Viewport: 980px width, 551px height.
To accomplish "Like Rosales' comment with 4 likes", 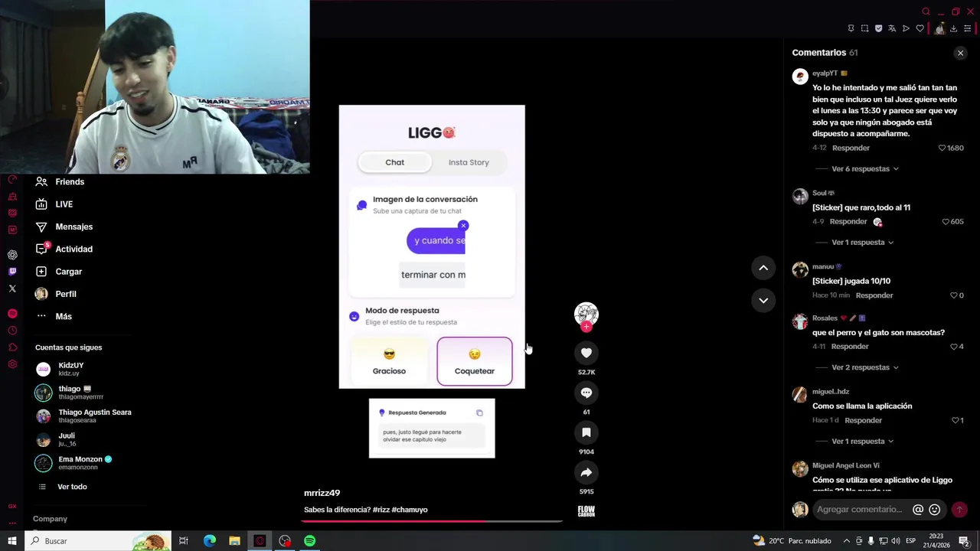I will 954,347.
